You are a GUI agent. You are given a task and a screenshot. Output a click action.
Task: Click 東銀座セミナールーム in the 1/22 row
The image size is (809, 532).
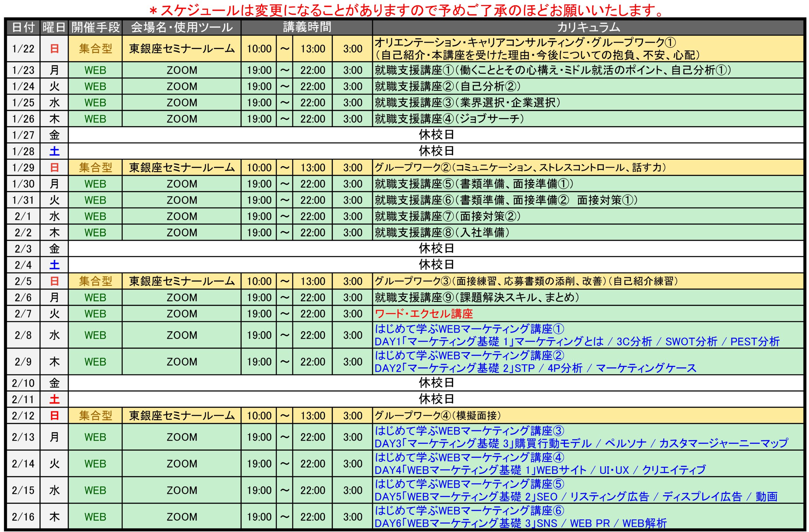pyautogui.click(x=181, y=49)
